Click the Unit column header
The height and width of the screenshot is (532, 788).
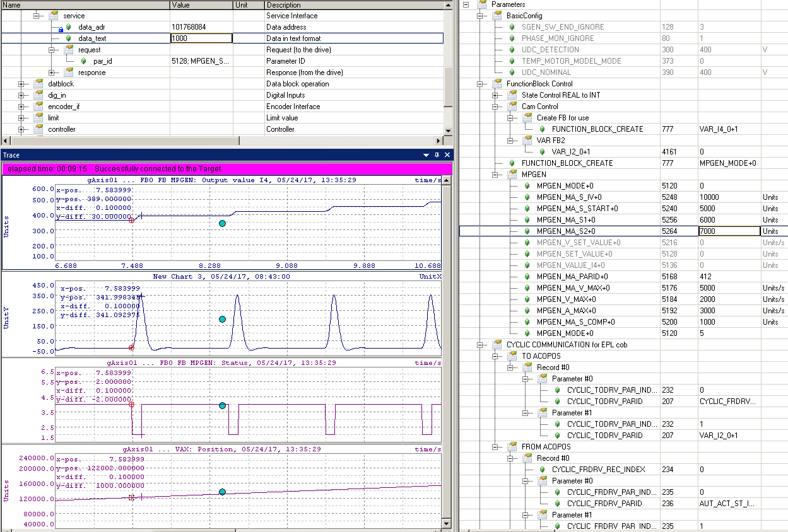tap(249, 4)
